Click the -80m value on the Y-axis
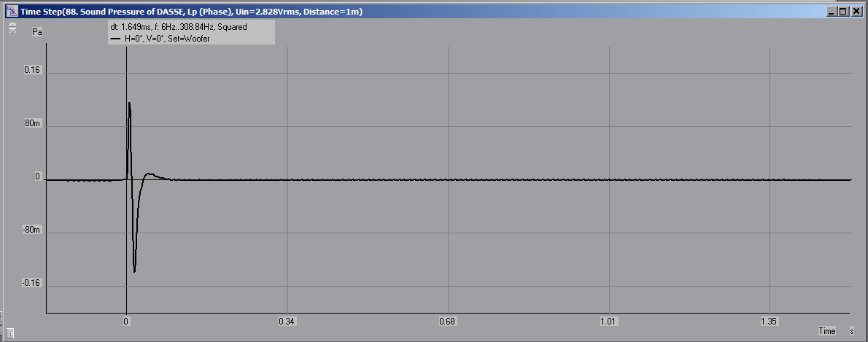The height and width of the screenshot is (342, 868). pyautogui.click(x=31, y=230)
